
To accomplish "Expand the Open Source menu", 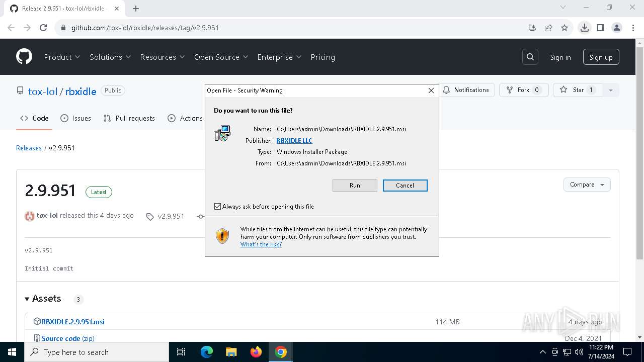I will tap(221, 57).
